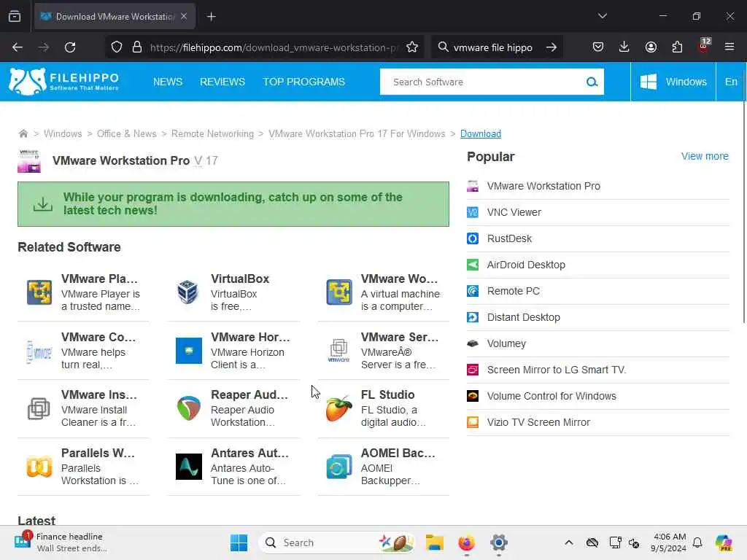The width and height of the screenshot is (747, 560).
Task: Click the Parallels Workstation icon
Action: click(39, 467)
